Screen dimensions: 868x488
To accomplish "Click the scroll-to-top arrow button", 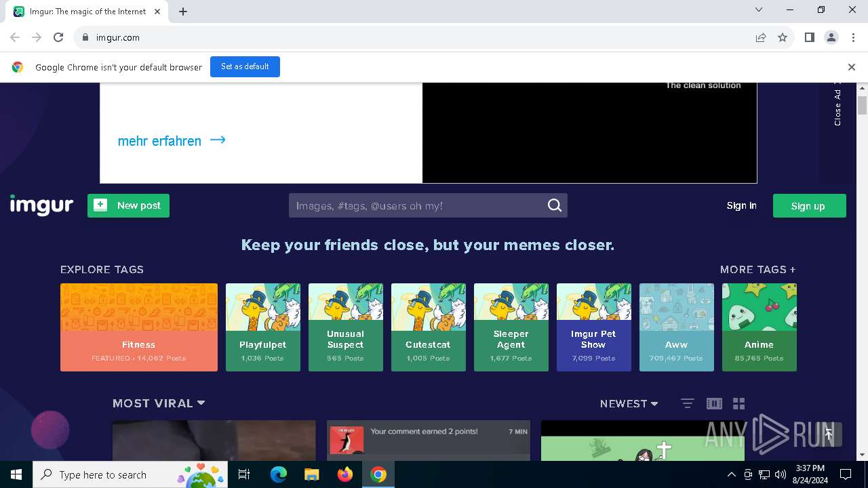I will [829, 434].
